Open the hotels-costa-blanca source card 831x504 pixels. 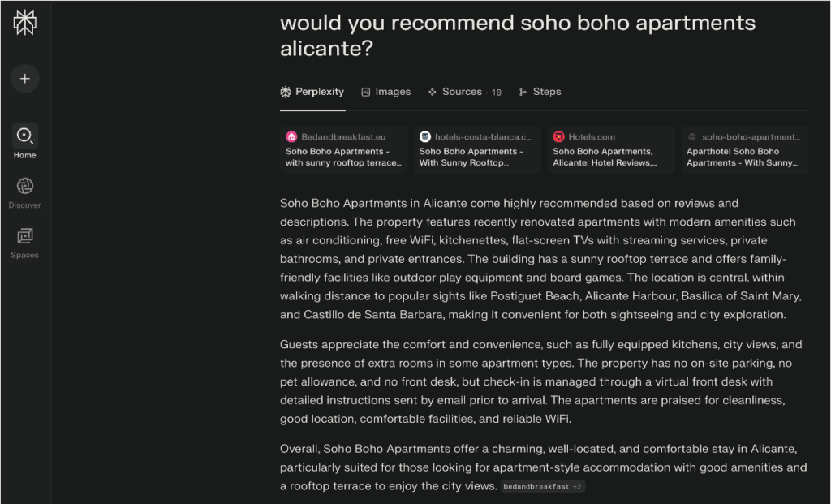(477, 150)
